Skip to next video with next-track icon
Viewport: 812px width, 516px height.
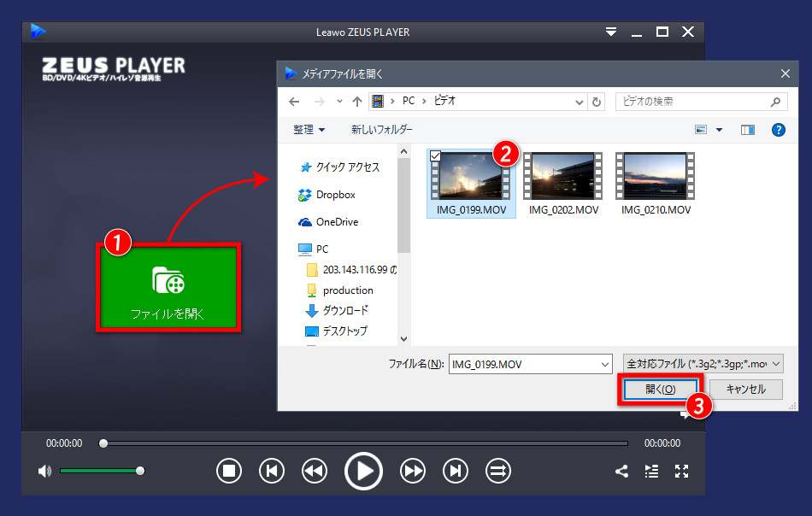[455, 471]
